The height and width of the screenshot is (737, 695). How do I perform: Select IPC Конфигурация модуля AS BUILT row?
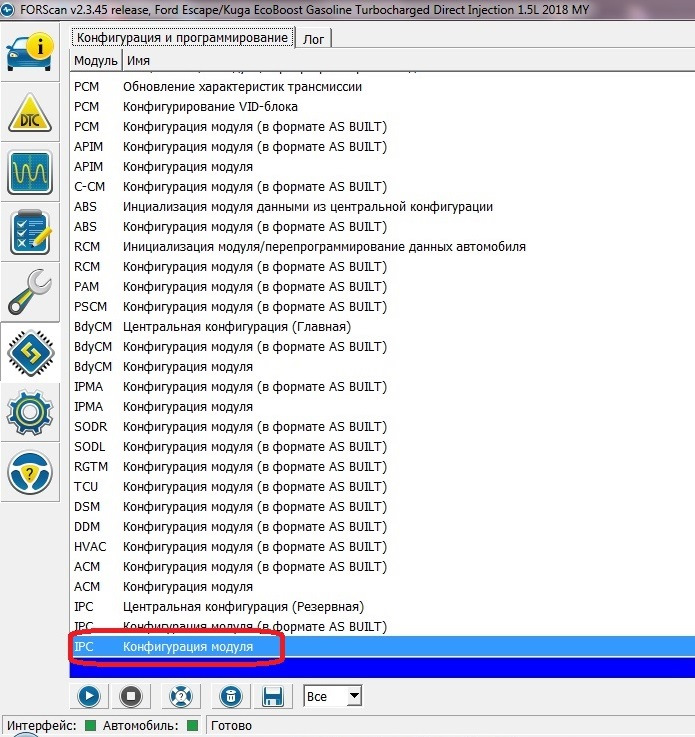click(382, 627)
